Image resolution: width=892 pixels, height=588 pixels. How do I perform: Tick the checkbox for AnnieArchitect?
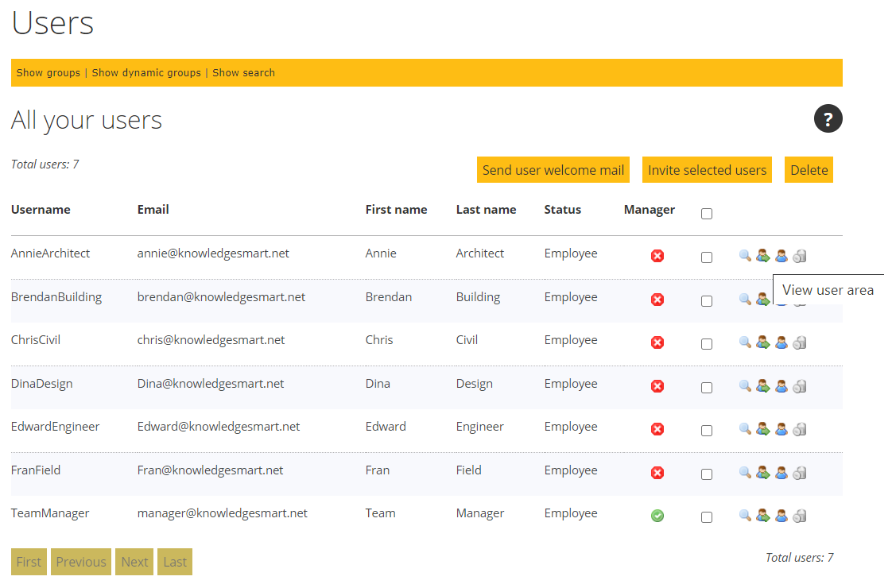[x=707, y=257]
